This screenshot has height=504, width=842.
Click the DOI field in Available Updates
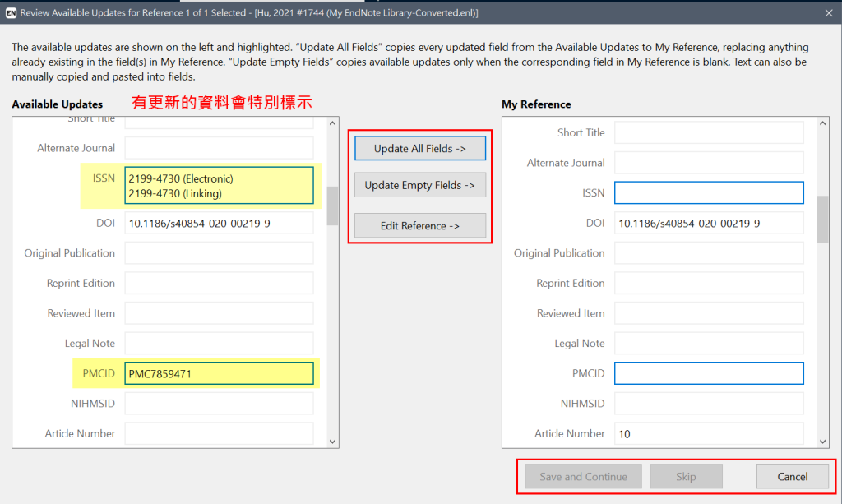point(219,224)
